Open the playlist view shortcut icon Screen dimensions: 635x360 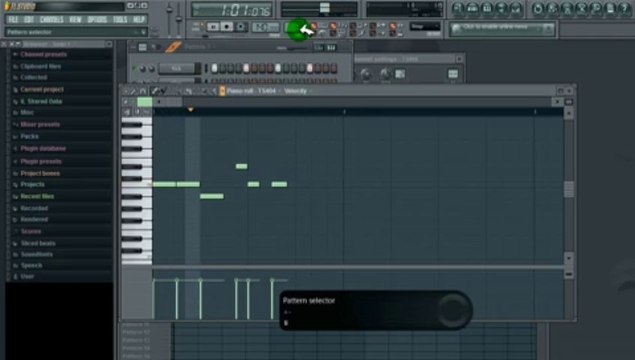[x=458, y=8]
